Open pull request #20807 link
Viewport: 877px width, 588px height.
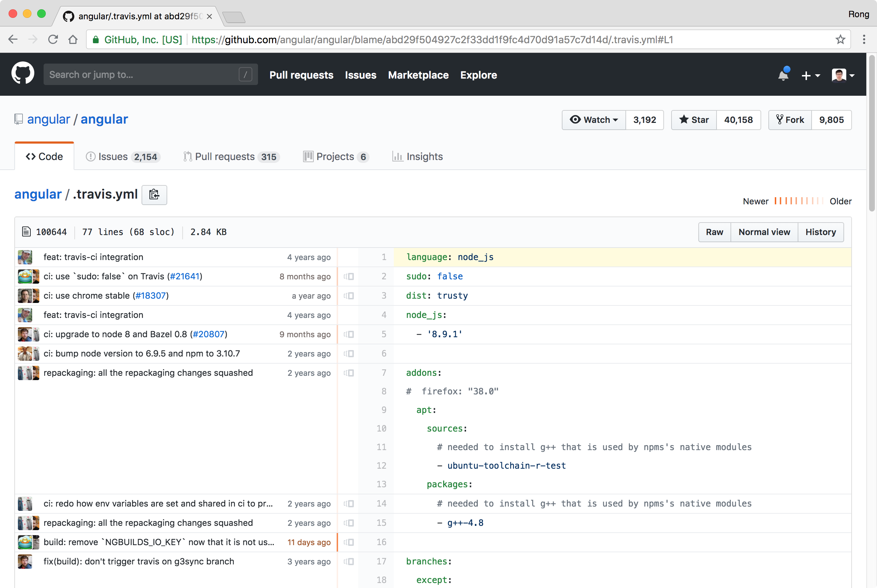click(209, 334)
